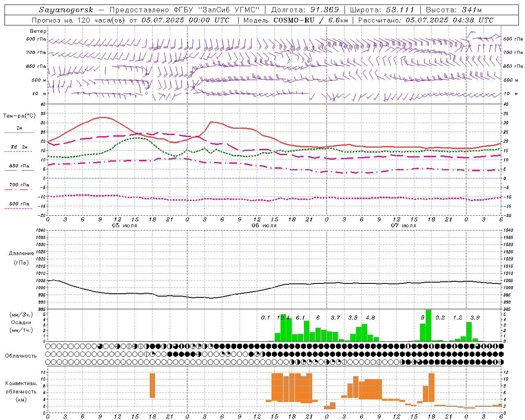The height and width of the screenshot is (420, 525).
Task: Click the Рассчитано: 05.07.2025 04:38 UTC timestamp
Action: tap(426, 20)
